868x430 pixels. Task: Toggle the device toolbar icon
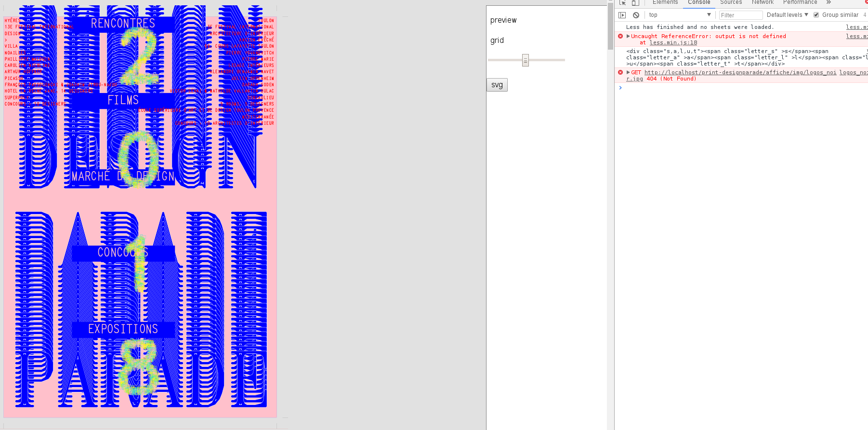(x=635, y=2)
